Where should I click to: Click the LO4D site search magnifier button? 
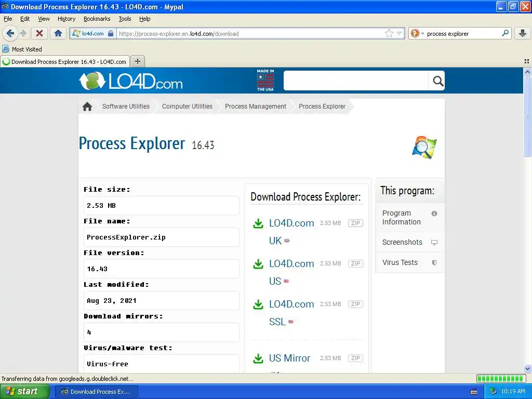[x=437, y=81]
